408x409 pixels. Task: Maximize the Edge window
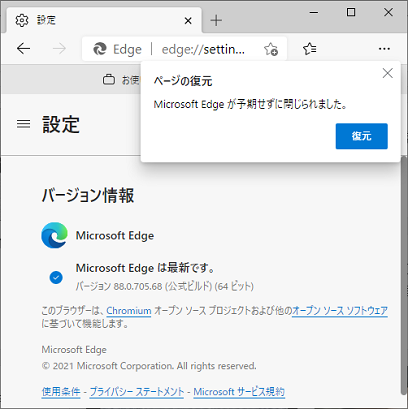coord(351,12)
